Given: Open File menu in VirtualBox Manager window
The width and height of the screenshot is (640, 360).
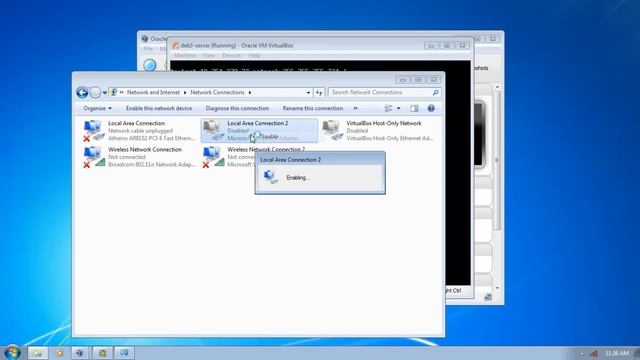Looking at the screenshot, I should click(x=148, y=49).
